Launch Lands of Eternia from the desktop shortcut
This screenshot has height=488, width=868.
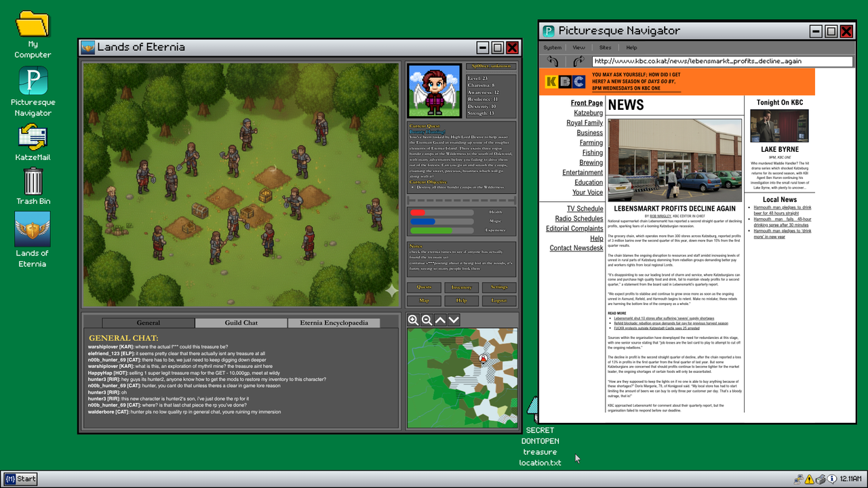[x=33, y=229]
